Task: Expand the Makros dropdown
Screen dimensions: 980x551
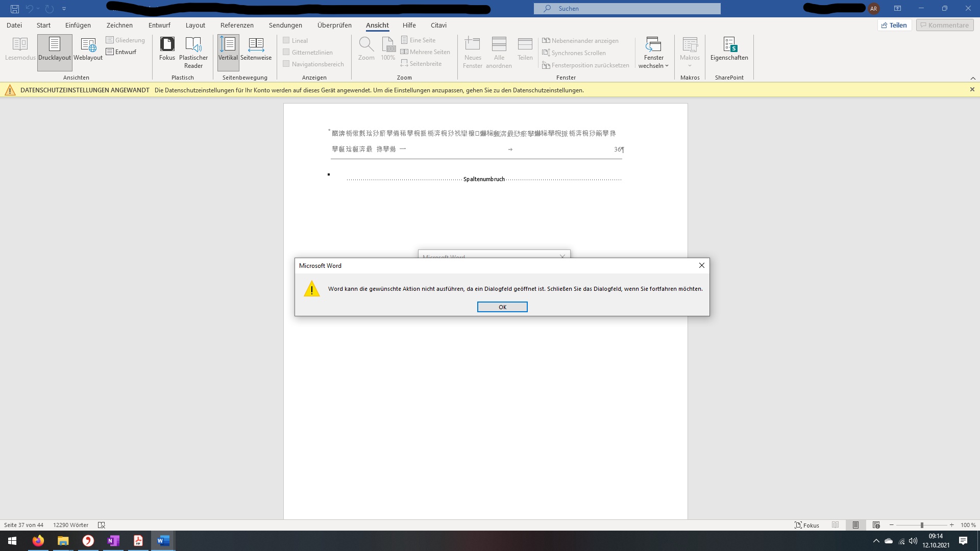Action: pos(690,51)
